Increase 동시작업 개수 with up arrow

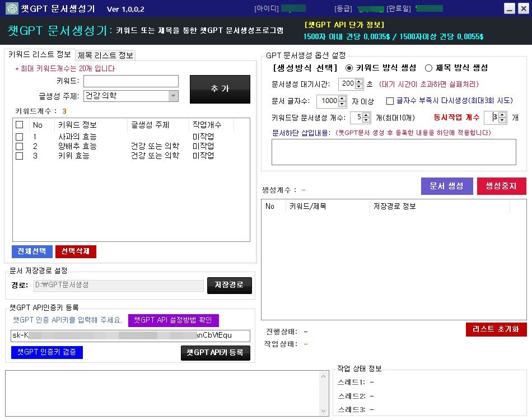pyautogui.click(x=502, y=115)
